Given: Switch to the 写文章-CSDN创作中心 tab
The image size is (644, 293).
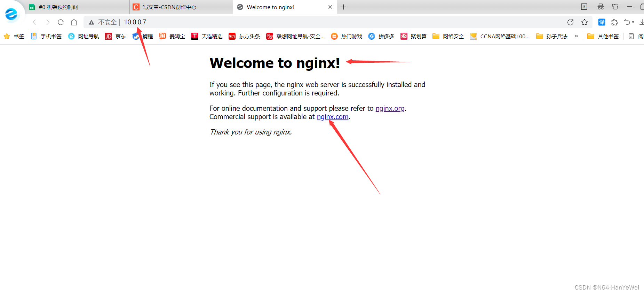Looking at the screenshot, I should click(181, 7).
